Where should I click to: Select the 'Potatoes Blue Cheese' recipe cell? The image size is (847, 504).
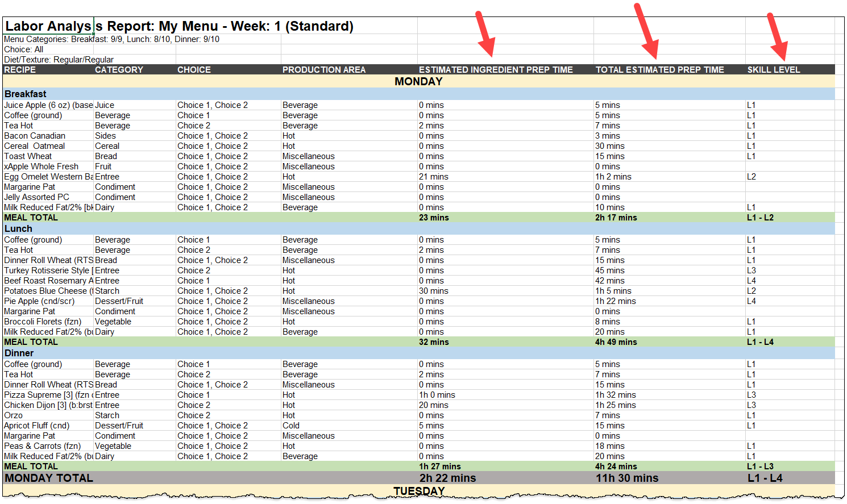coord(48,291)
